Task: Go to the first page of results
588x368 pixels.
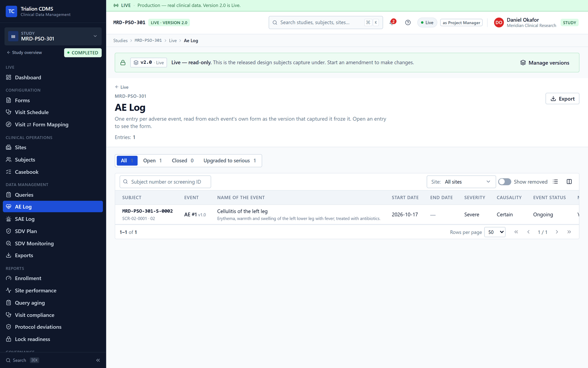Action: pyautogui.click(x=516, y=232)
